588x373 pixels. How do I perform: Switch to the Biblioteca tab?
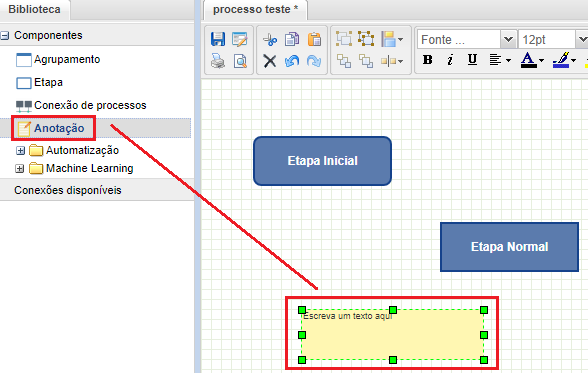[x=34, y=9]
